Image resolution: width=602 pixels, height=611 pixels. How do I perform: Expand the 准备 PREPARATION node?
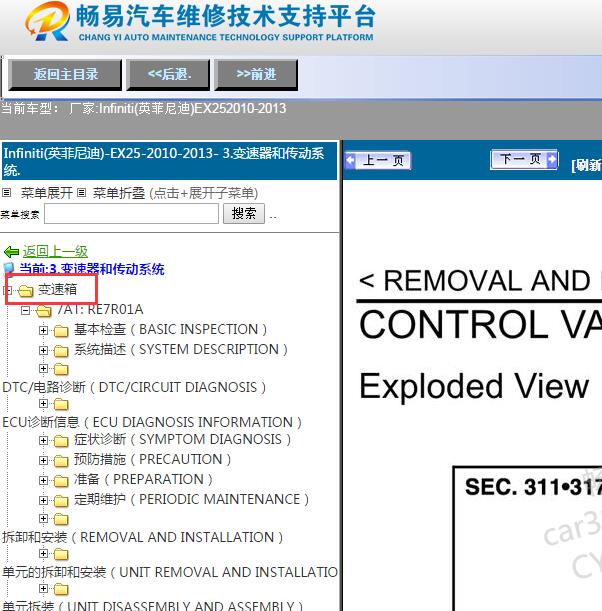click(x=43, y=480)
